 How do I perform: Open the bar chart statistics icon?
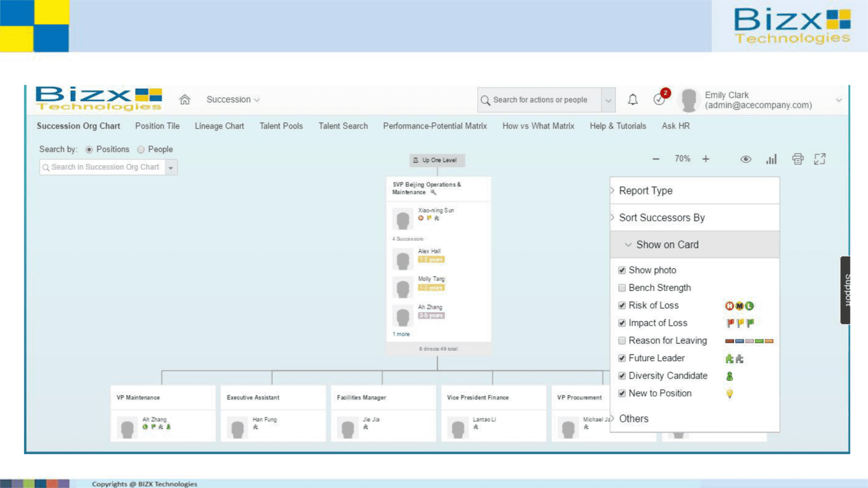(771, 159)
